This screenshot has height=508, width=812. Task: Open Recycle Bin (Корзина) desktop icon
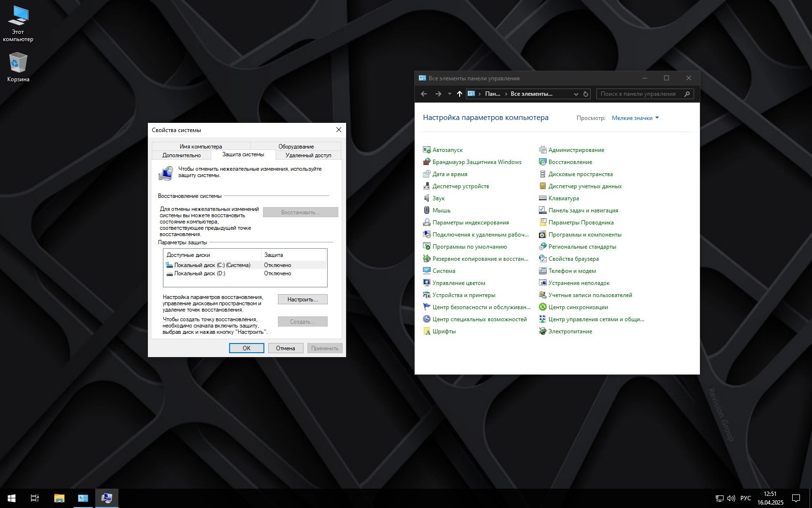pyautogui.click(x=18, y=67)
